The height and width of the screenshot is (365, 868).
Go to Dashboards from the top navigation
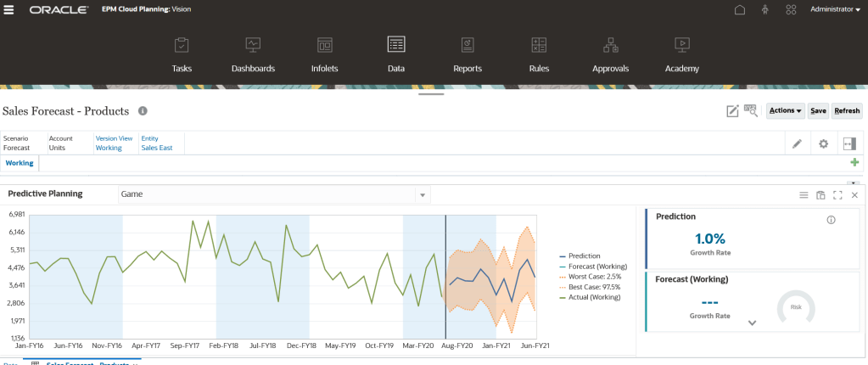click(x=253, y=45)
